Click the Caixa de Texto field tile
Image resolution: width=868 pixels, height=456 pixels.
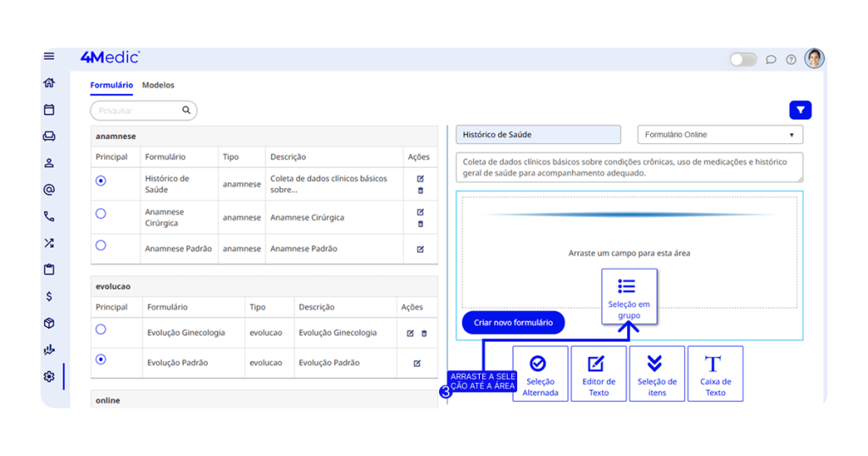[x=715, y=374]
